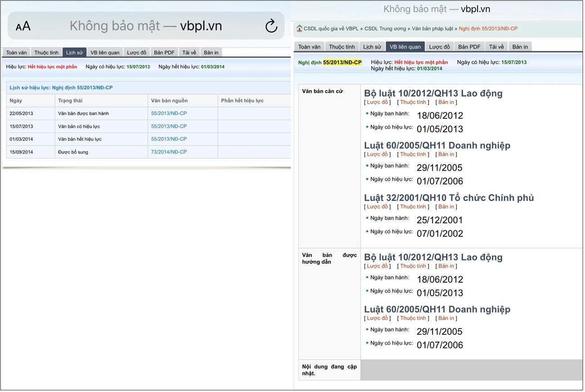
Task: Open Bản in tab in left panel
Action: (x=211, y=53)
